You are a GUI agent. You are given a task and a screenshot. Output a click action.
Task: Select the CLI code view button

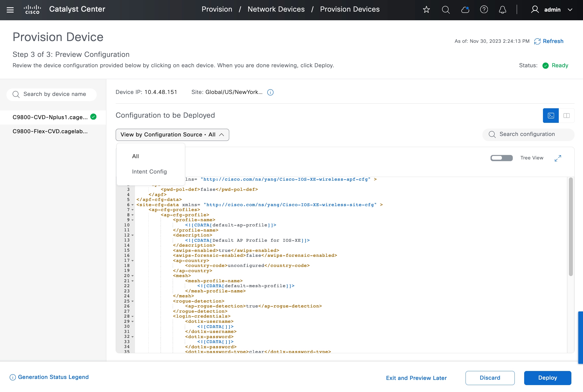click(551, 115)
